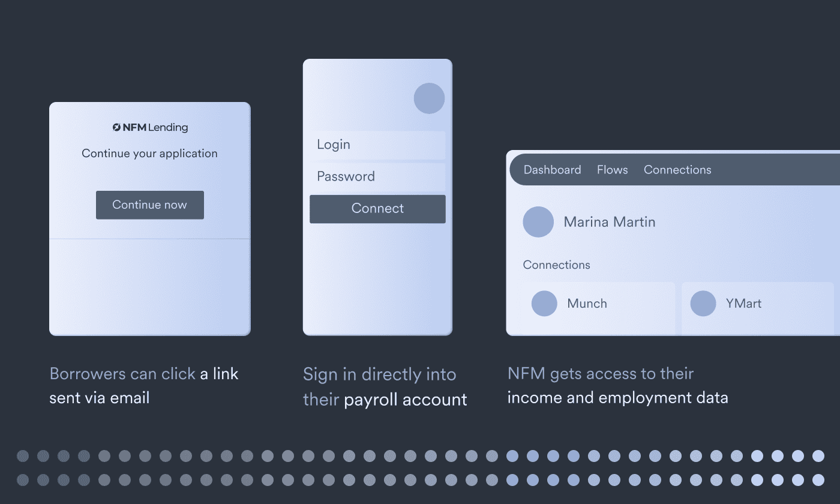Click the YMart connection circle icon
Screen dimensions: 840x504
(703, 304)
